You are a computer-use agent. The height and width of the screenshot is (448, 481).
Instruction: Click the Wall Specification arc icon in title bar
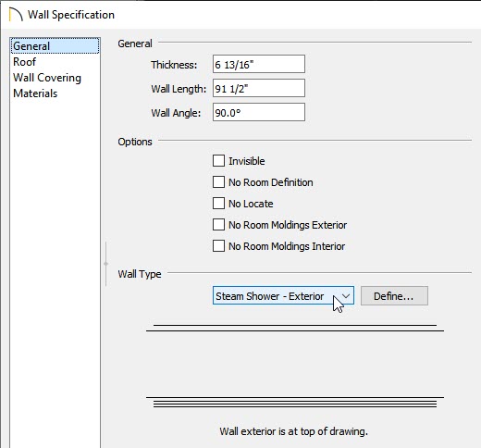16,15
